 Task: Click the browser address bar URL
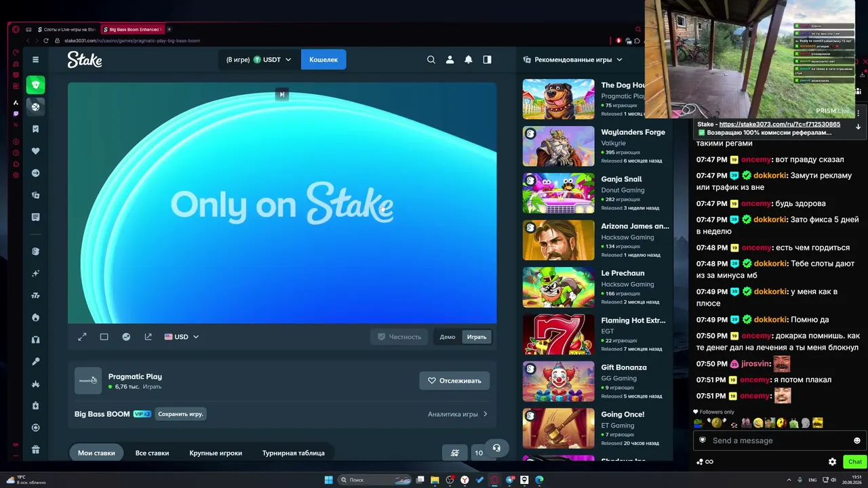pos(132,41)
